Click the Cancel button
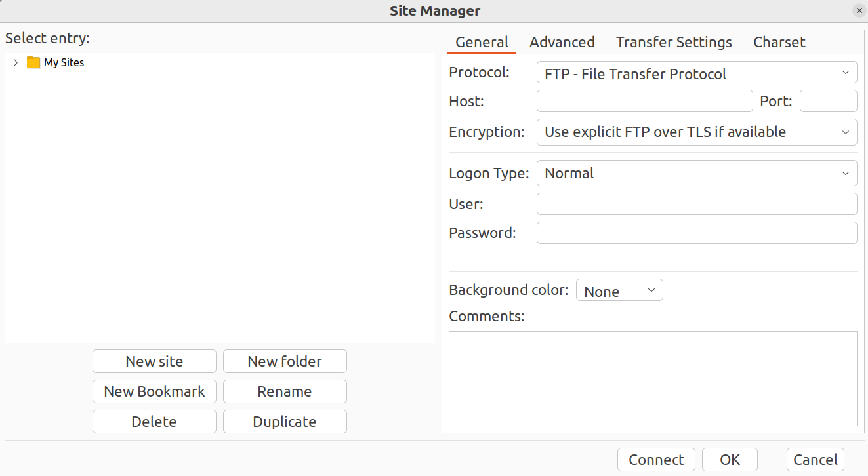The height and width of the screenshot is (476, 868). tap(816, 460)
